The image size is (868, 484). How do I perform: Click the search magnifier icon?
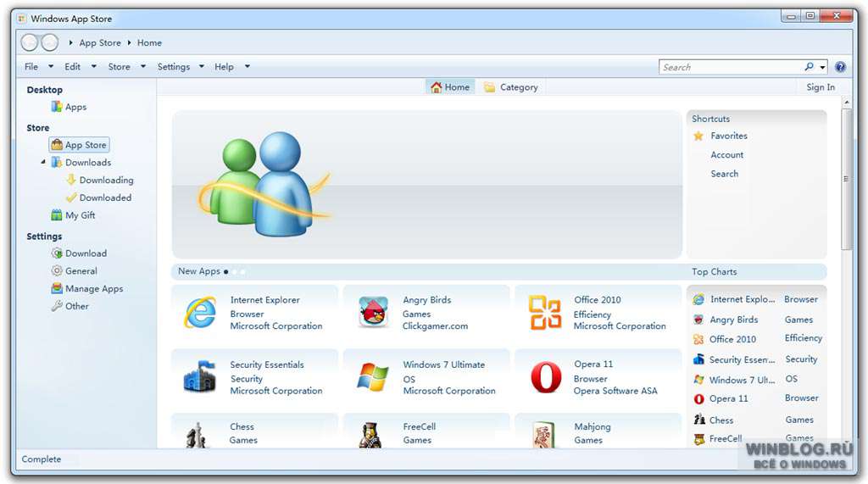pos(810,66)
